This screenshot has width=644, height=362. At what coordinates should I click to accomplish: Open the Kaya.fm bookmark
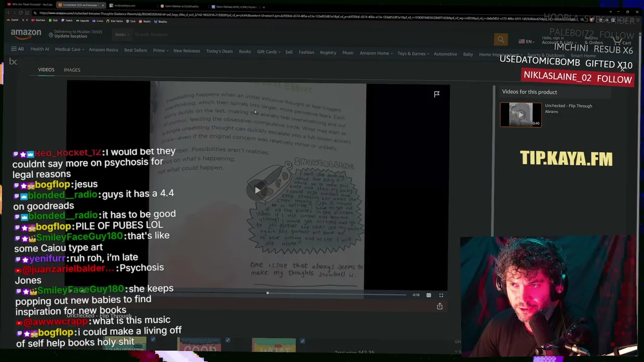(x=83, y=21)
